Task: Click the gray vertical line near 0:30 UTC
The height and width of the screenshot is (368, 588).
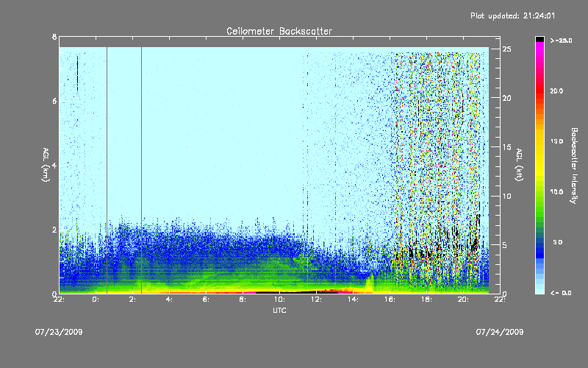Action: [x=107, y=170]
